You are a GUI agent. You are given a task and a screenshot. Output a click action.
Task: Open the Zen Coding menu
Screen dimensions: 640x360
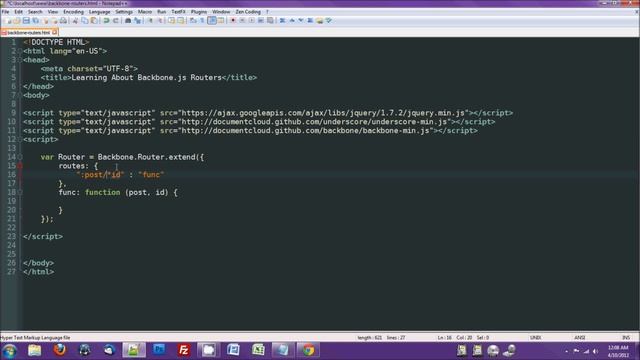pyautogui.click(x=248, y=12)
